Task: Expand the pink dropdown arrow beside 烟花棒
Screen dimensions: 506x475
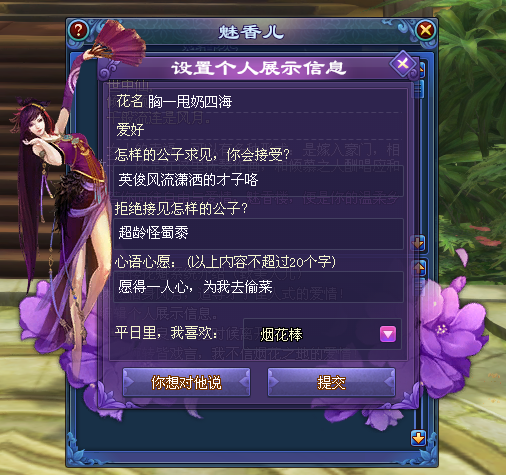Action: [x=388, y=334]
